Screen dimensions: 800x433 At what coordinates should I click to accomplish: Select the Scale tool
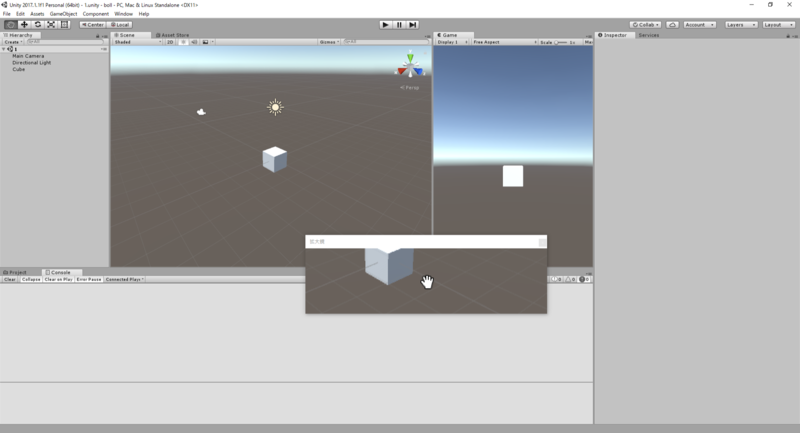pos(51,24)
